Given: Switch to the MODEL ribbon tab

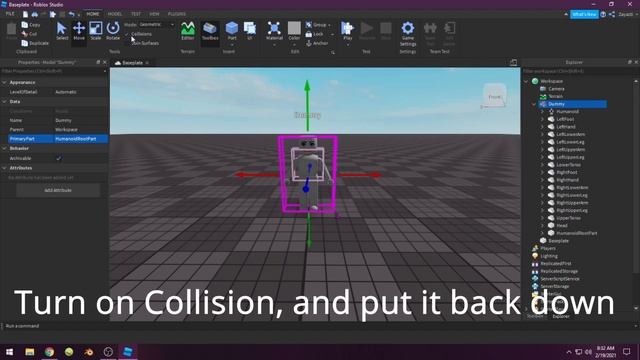Looking at the screenshot, I should [x=115, y=14].
